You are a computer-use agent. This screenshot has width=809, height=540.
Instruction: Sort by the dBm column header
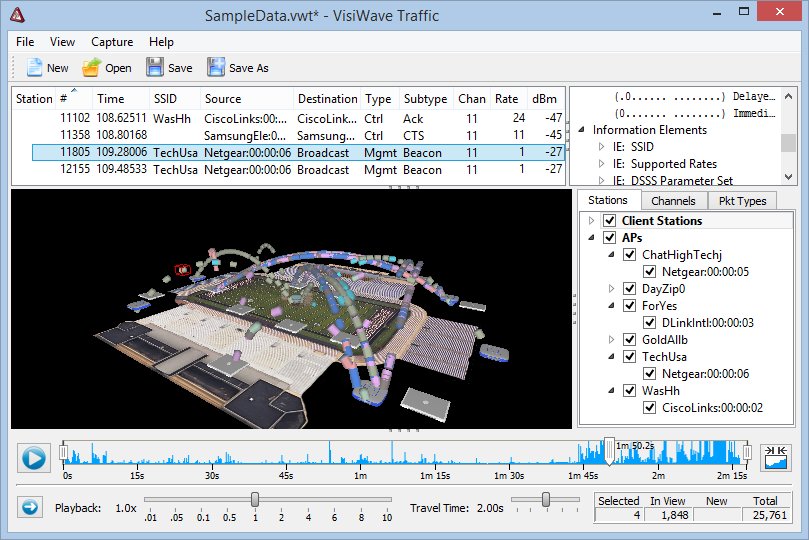click(x=546, y=99)
